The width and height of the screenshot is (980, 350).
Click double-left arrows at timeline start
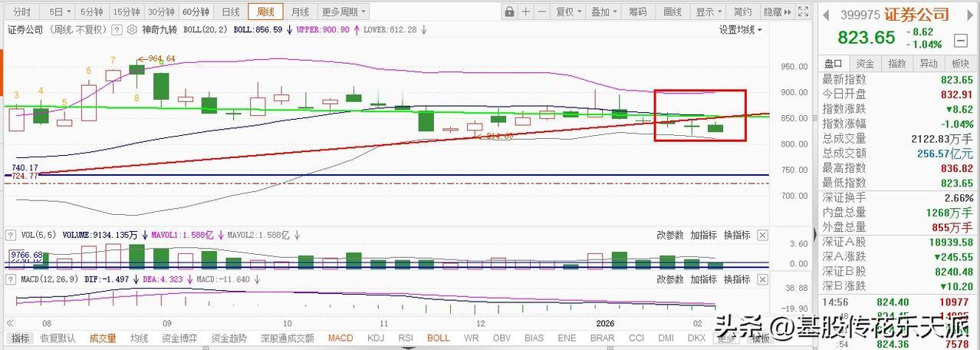coord(9,323)
